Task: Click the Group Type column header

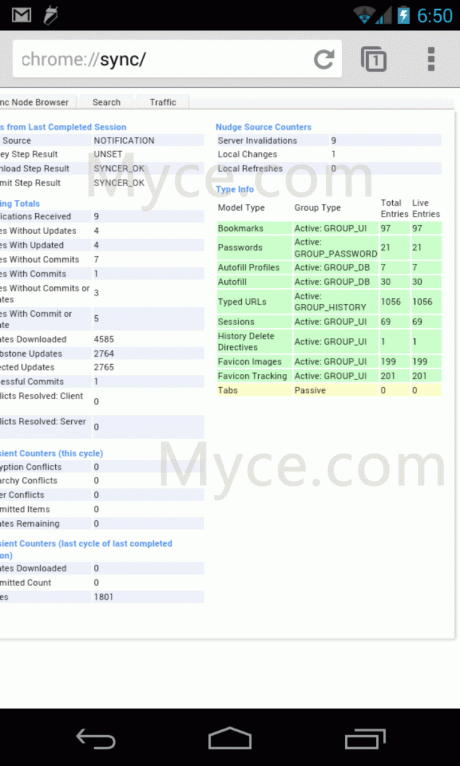Action: pos(317,208)
